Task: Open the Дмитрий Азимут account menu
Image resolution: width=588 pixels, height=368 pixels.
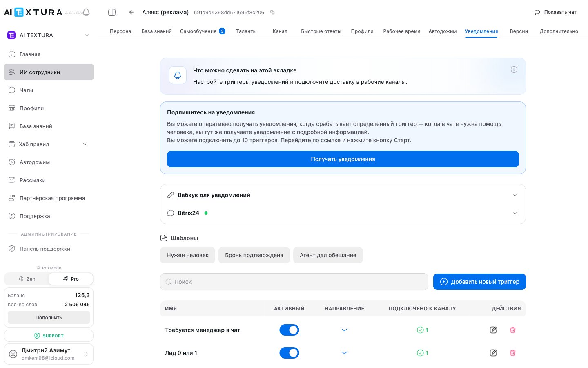Action: point(49,354)
